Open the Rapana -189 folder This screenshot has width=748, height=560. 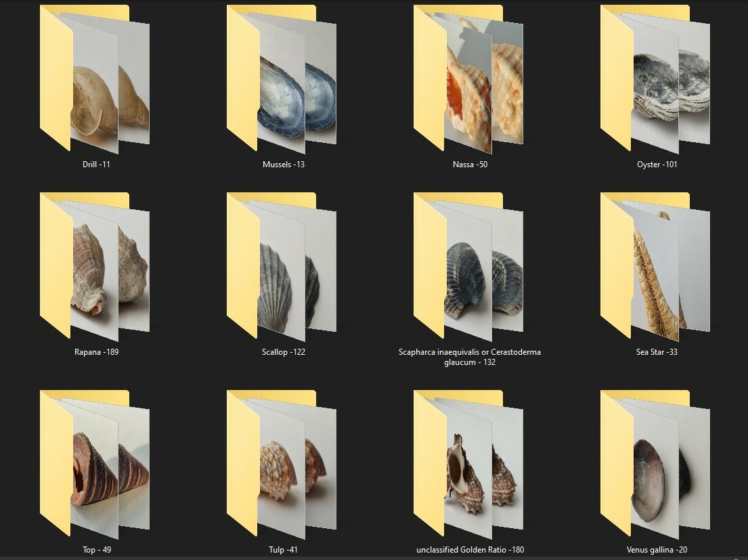point(95,267)
